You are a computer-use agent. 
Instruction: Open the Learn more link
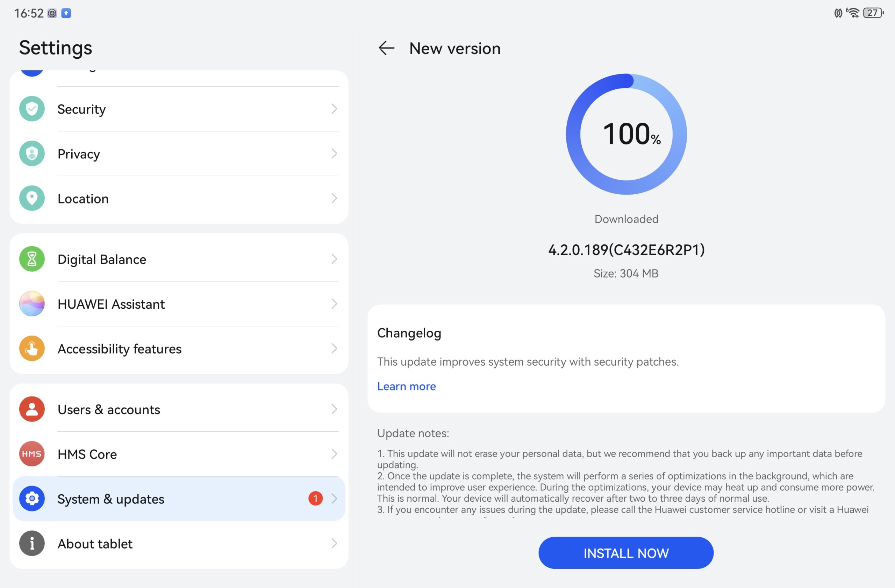coord(407,386)
